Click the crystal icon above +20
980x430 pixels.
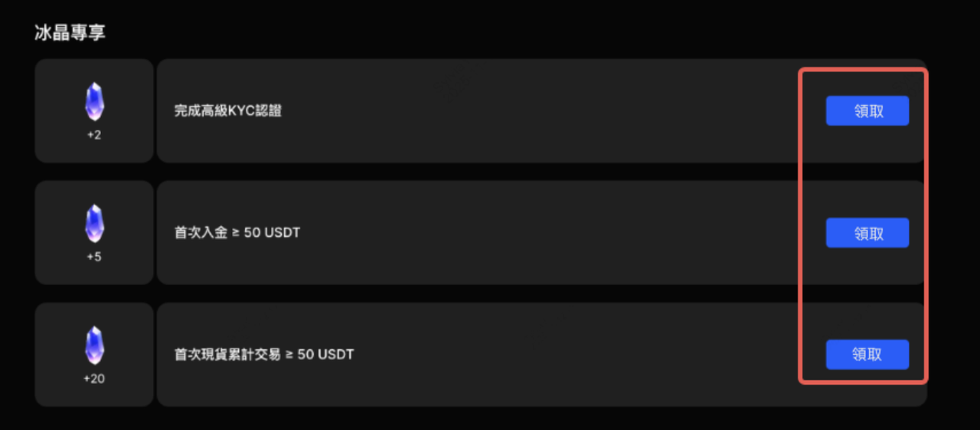pyautogui.click(x=94, y=346)
